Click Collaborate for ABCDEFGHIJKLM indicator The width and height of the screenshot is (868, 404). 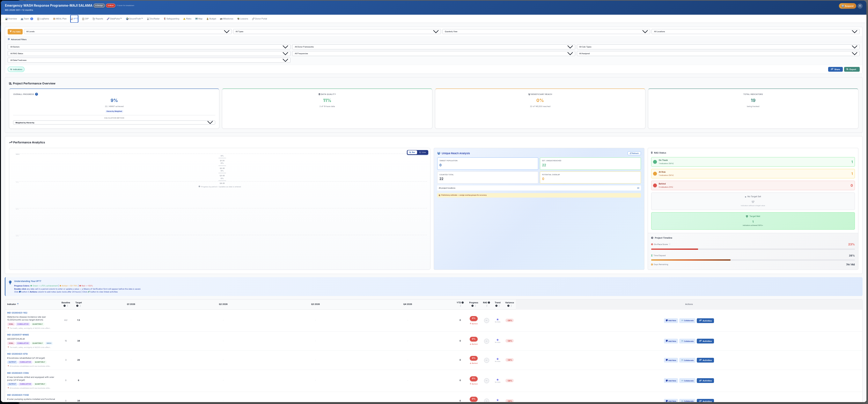[688, 341]
